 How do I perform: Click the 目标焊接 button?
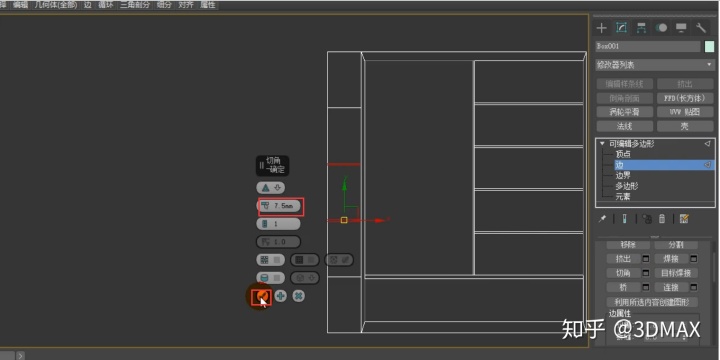tap(676, 273)
